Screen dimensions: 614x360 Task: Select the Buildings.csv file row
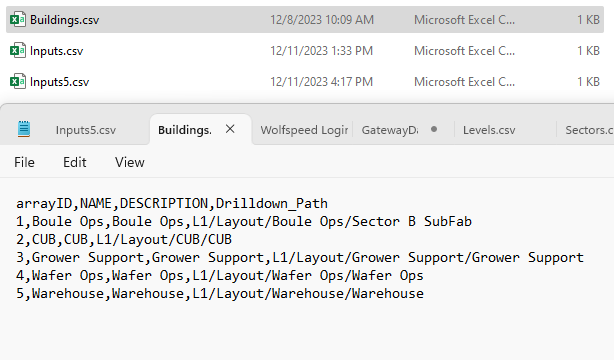pos(305,19)
